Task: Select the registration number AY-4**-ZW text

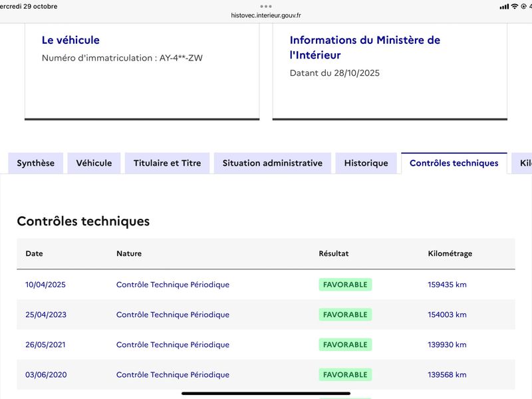Action: point(181,58)
